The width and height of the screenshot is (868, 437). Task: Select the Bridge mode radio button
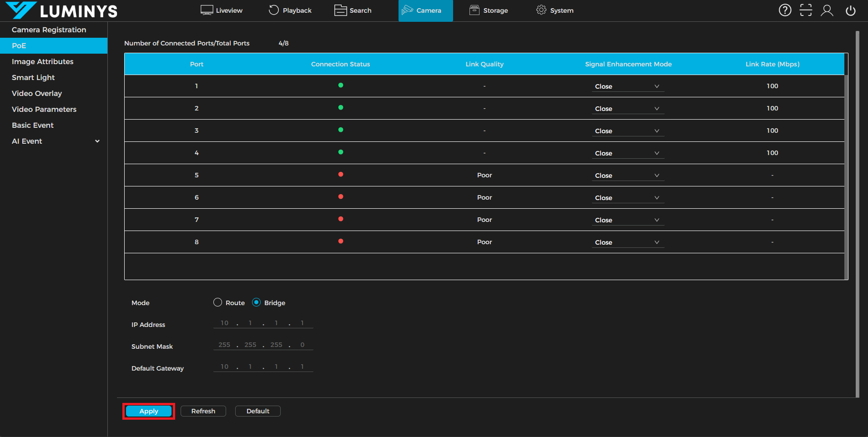257,302
